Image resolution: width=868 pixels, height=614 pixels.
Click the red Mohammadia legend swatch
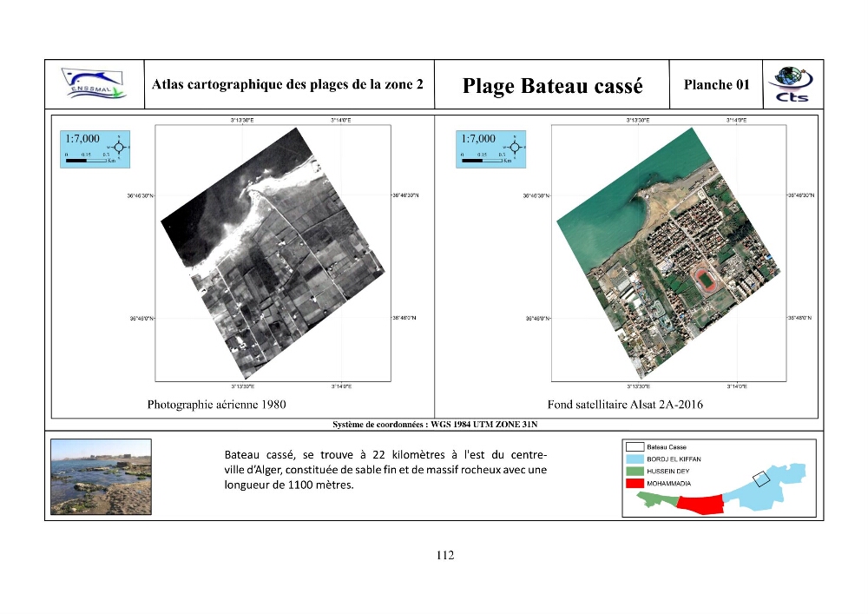coord(635,484)
